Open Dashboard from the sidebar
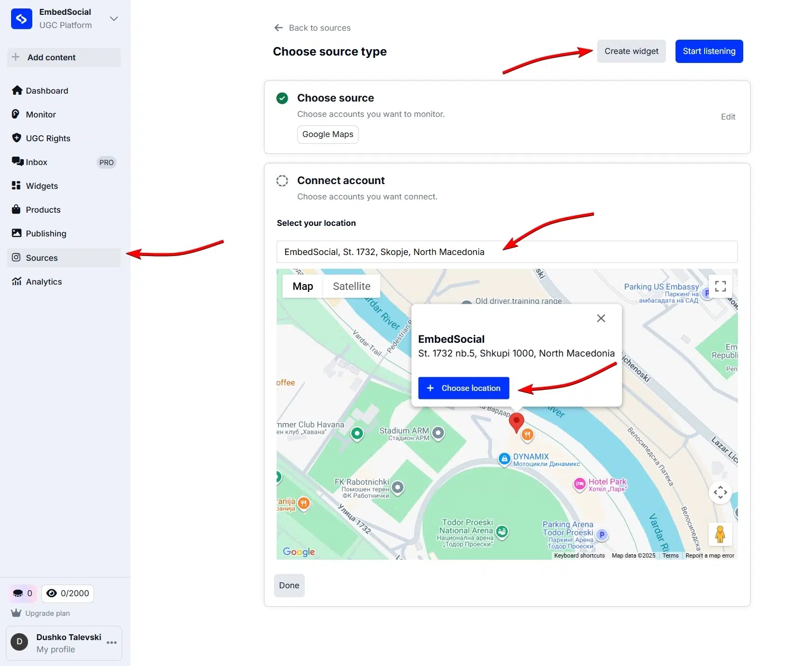The image size is (812, 666). click(x=47, y=90)
